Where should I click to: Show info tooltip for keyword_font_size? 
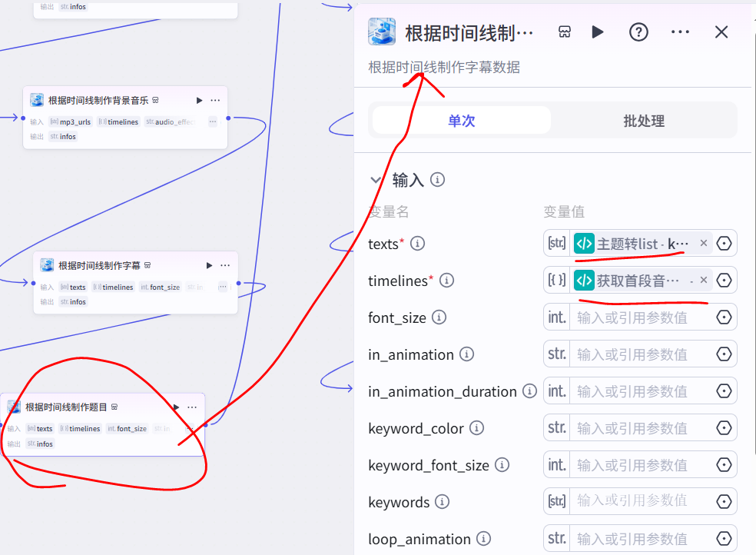[x=502, y=465]
